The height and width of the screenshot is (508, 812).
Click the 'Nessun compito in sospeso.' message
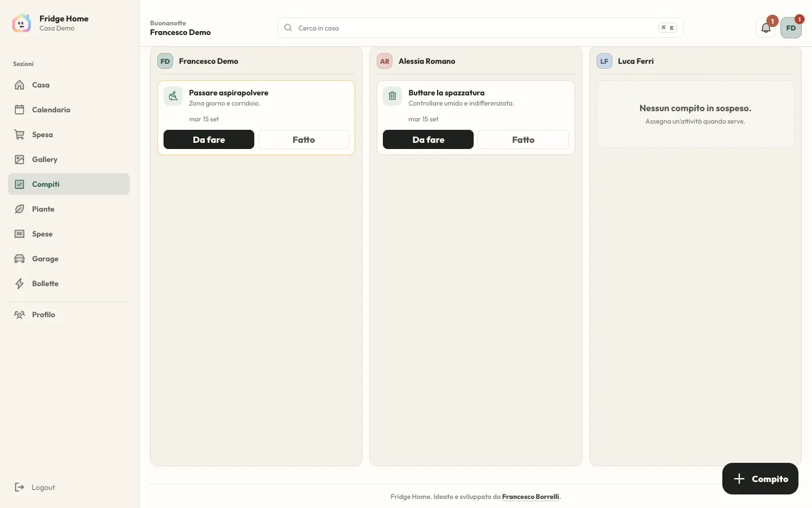(x=695, y=108)
